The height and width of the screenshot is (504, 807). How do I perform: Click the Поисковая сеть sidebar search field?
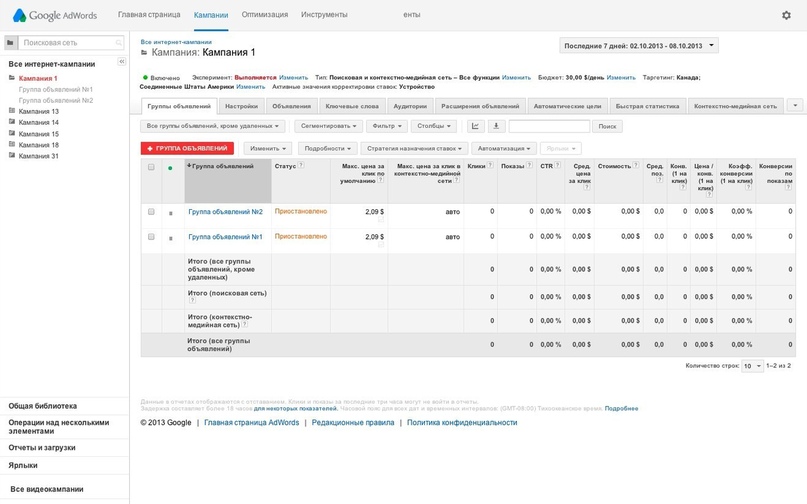71,43
